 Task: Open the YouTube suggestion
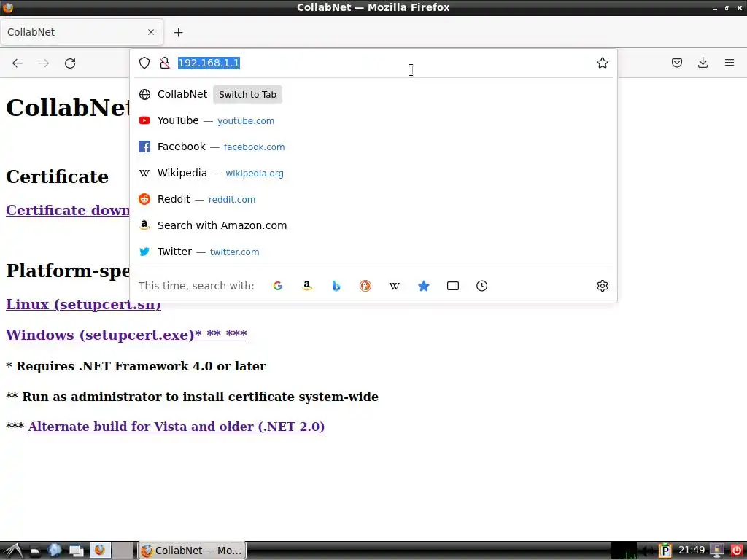click(x=373, y=120)
